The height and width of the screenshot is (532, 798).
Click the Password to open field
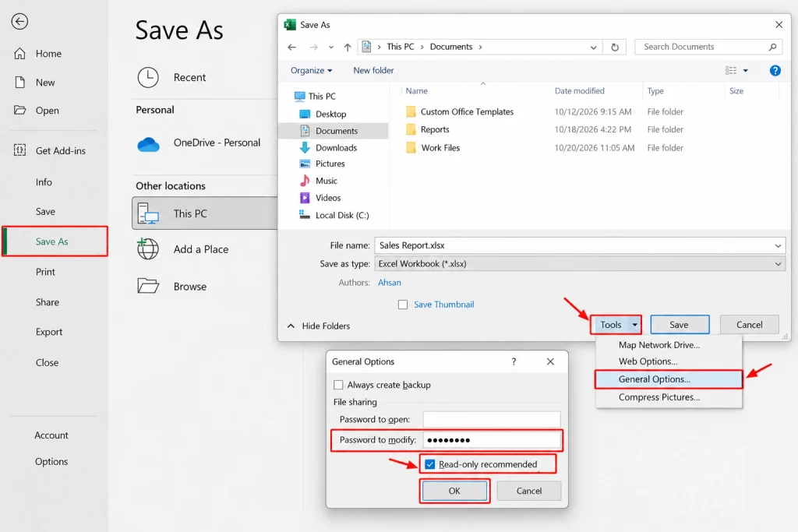(x=492, y=420)
